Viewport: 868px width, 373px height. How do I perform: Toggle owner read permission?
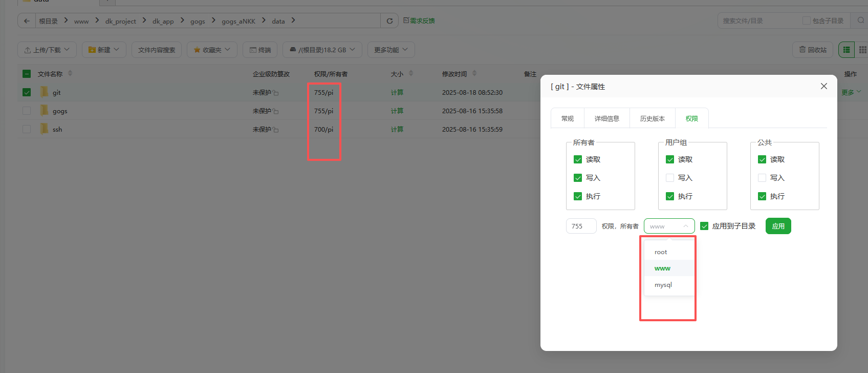pyautogui.click(x=578, y=159)
